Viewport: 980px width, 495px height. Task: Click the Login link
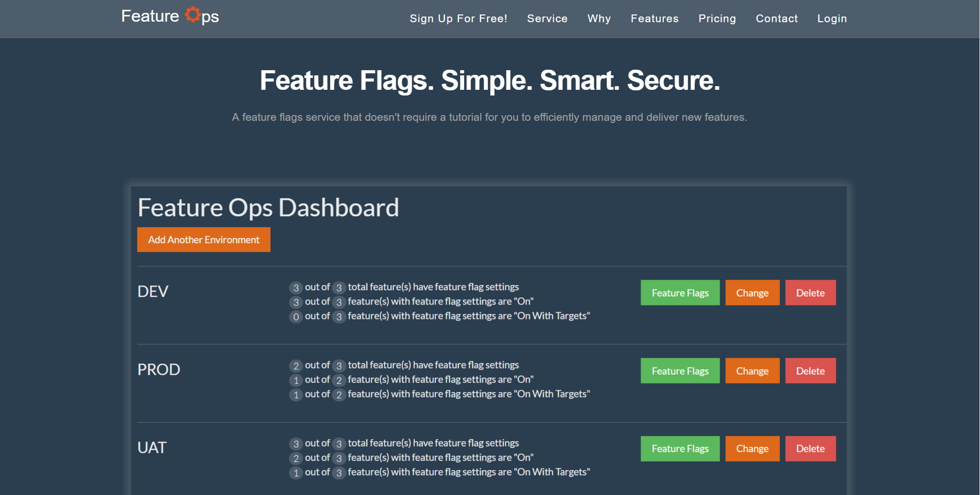832,19
